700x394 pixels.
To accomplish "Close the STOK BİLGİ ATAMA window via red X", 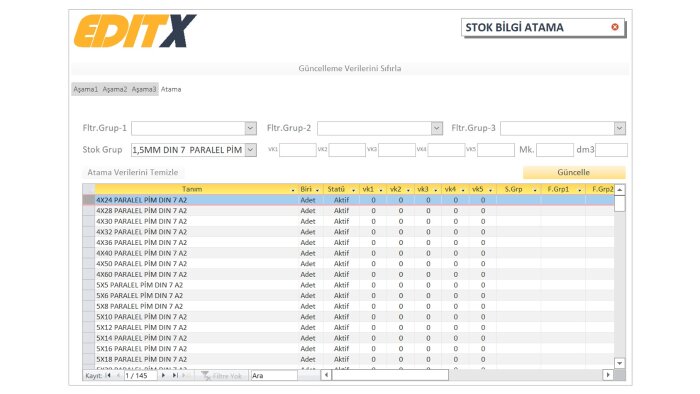I will (x=615, y=27).
